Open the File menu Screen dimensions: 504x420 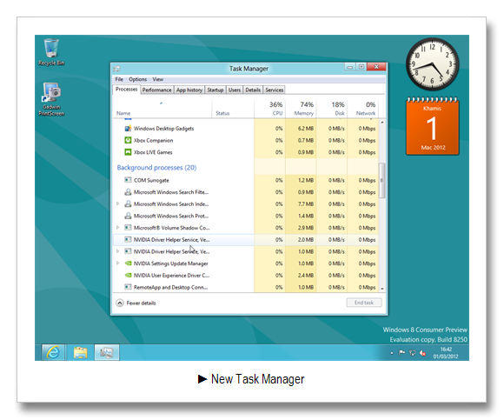(119, 79)
